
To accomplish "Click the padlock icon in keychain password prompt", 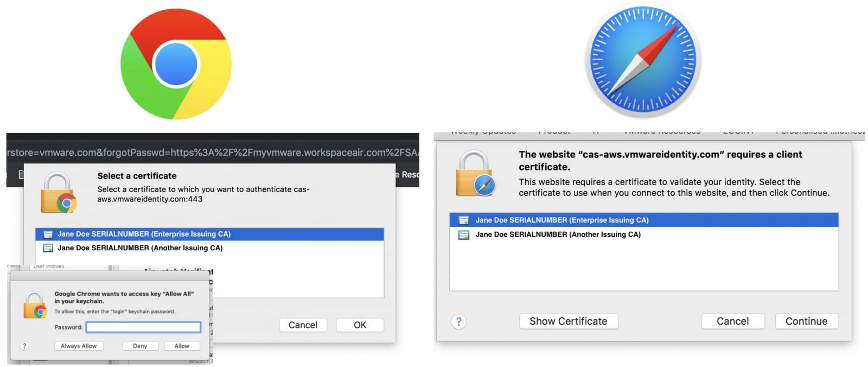I will 35,305.
